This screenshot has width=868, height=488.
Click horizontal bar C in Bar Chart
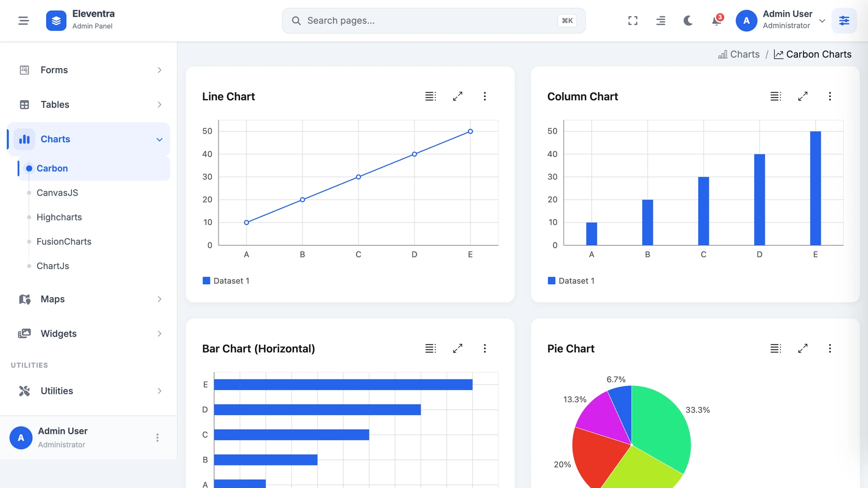pos(292,435)
